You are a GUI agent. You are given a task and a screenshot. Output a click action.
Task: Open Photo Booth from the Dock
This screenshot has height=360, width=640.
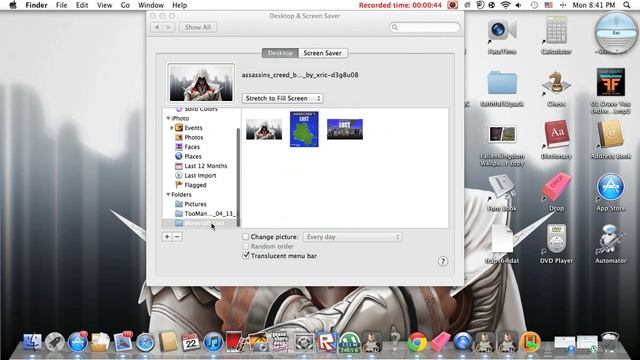[236, 342]
